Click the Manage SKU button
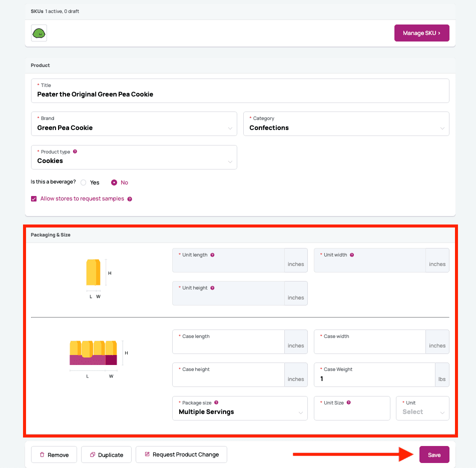This screenshot has width=476, height=468. (421, 32)
